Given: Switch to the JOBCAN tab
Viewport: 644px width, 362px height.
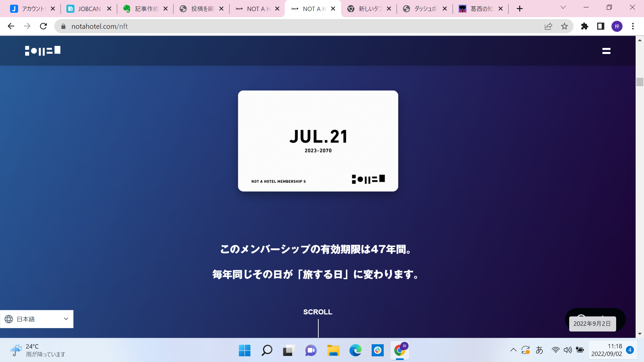Looking at the screenshot, I should point(89,9).
